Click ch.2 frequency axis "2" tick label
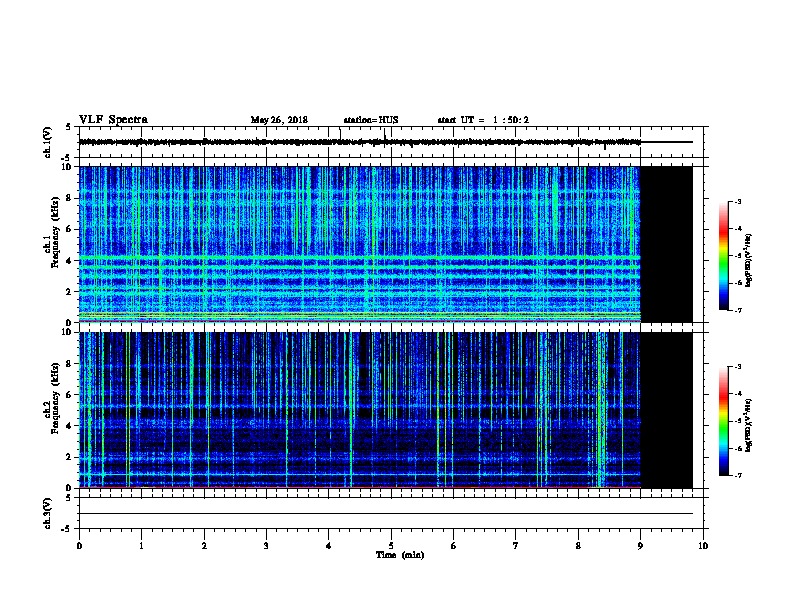792x612 pixels. (69, 457)
